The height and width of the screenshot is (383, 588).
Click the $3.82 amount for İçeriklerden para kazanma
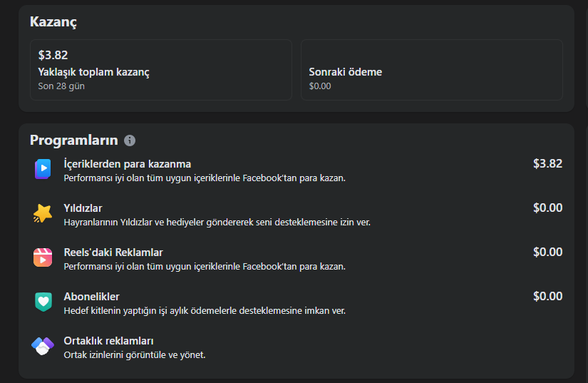547,163
